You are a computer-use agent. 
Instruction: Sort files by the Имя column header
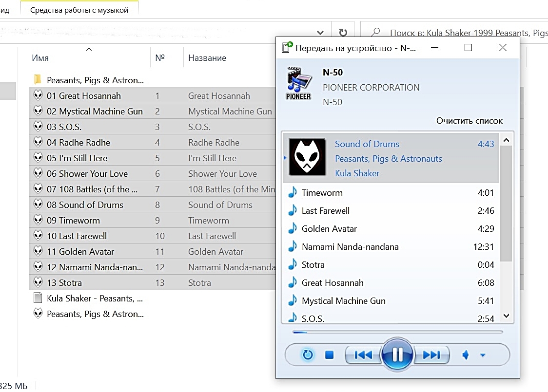(x=40, y=58)
